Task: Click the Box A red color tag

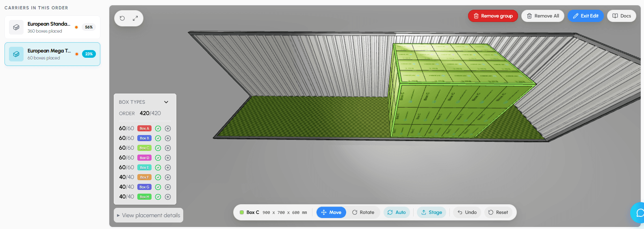Action: [144, 129]
